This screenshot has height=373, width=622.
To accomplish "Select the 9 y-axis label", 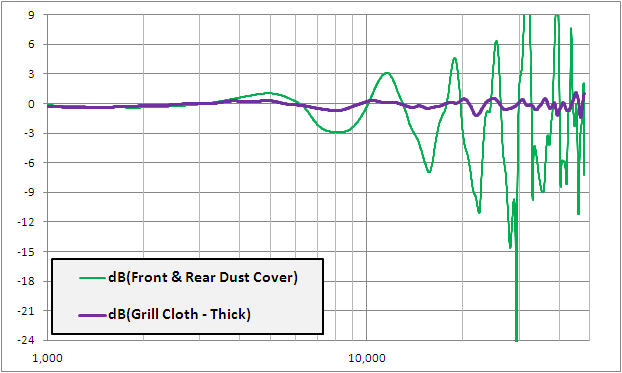I will 31,15.
